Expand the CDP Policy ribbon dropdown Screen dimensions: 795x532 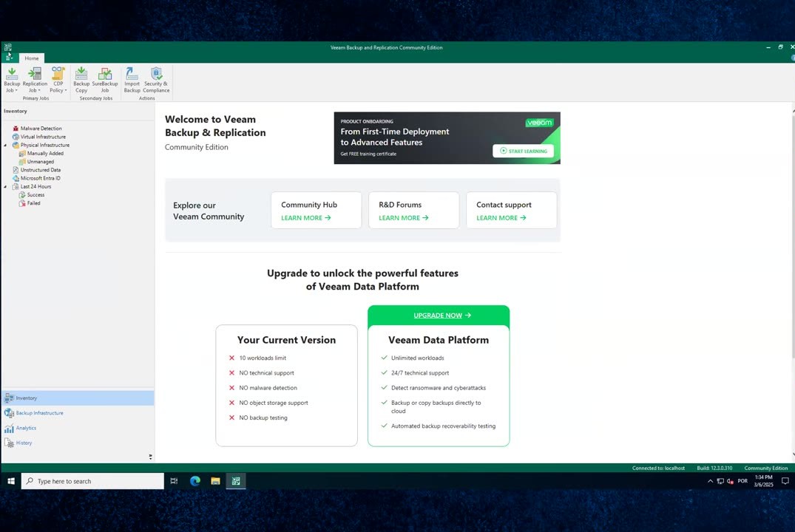pos(58,80)
